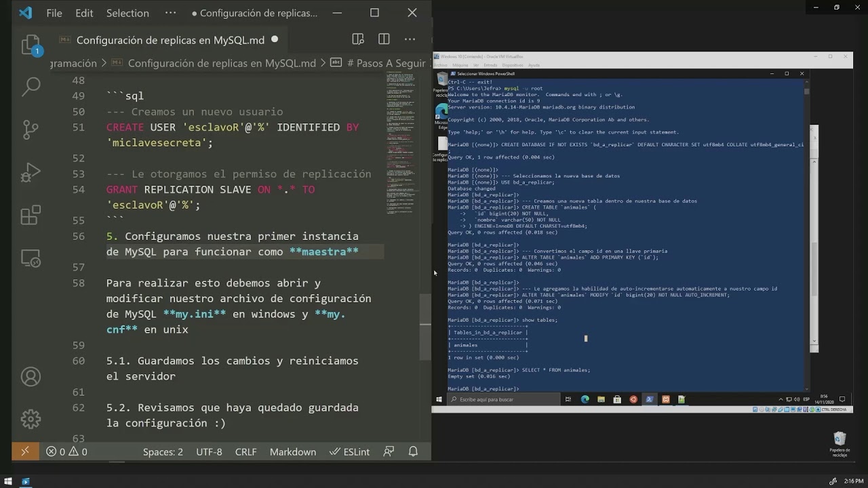The image size is (868, 488).
Task: Open Microsoft Edge from VM taskbar
Action: click(x=585, y=400)
